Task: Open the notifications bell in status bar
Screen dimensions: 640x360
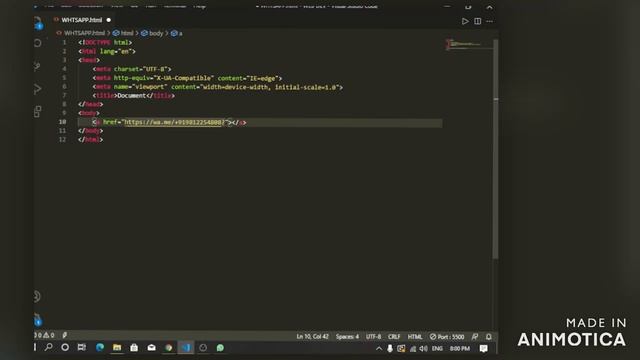Action: (x=489, y=336)
